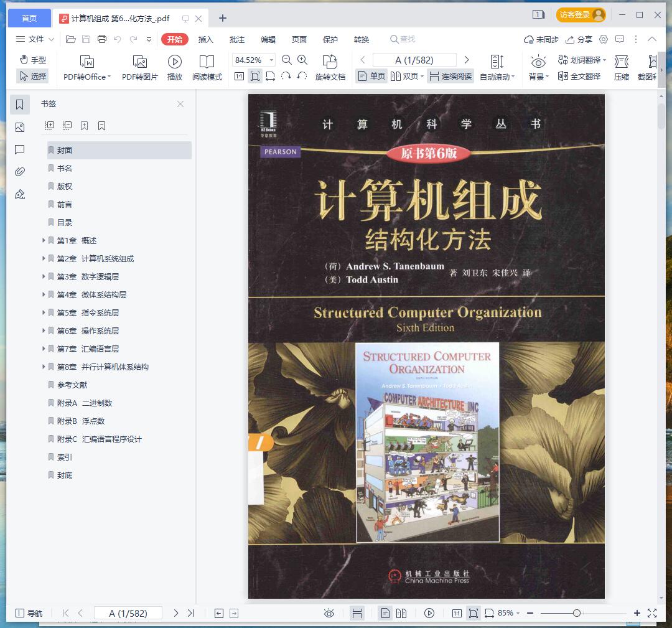Click the page number field in toolbar
The width and height of the screenshot is (672, 628).
[414, 60]
